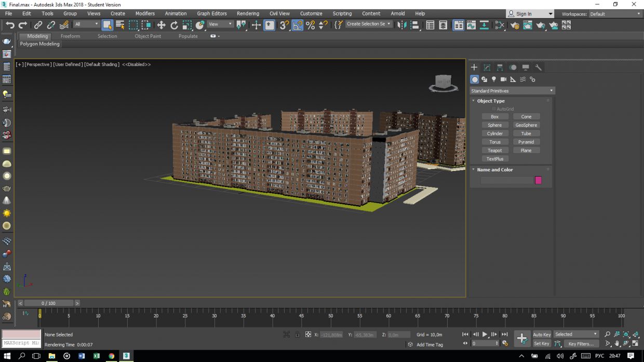644x362 pixels.
Task: Create a Box primitive button
Action: (x=495, y=117)
